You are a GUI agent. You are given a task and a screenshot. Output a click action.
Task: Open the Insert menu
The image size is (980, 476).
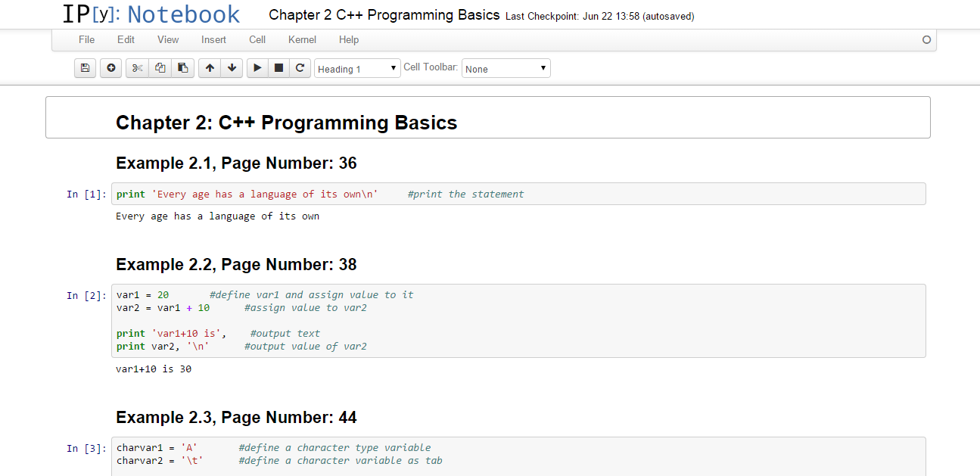point(213,39)
